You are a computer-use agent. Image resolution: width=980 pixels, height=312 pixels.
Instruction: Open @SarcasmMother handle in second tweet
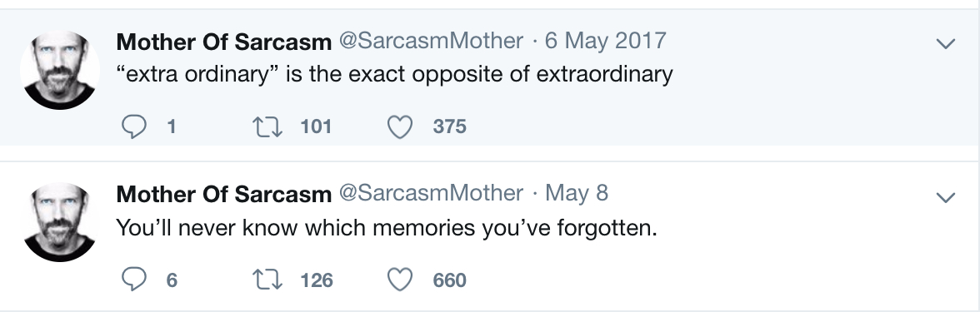click(x=432, y=193)
